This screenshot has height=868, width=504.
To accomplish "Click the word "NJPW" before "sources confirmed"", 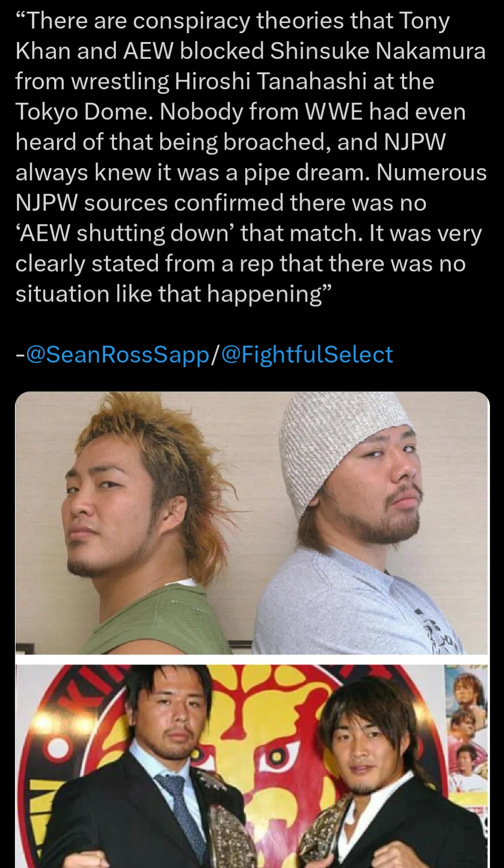I will (x=46, y=203).
